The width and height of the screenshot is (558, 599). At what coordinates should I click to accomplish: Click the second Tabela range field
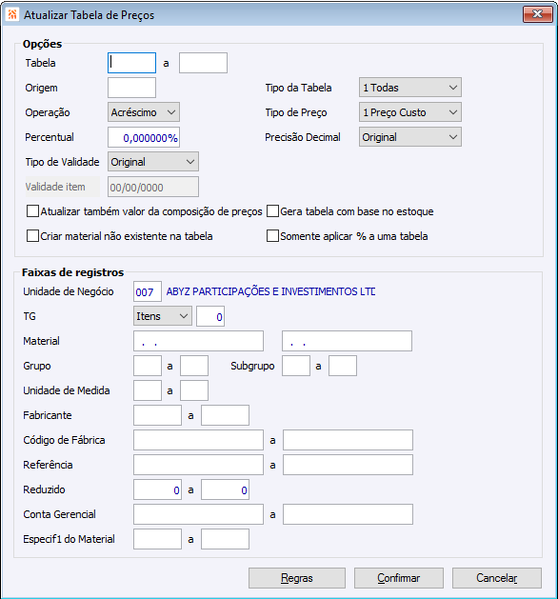click(203, 63)
